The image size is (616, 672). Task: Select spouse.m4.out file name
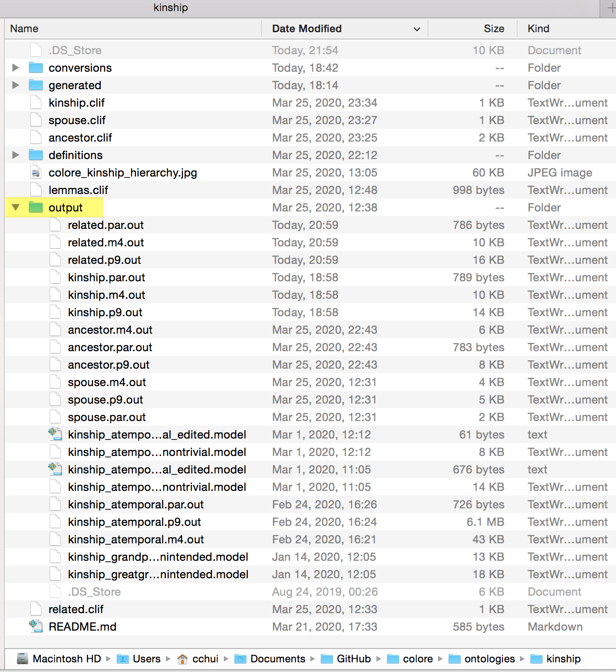(107, 382)
